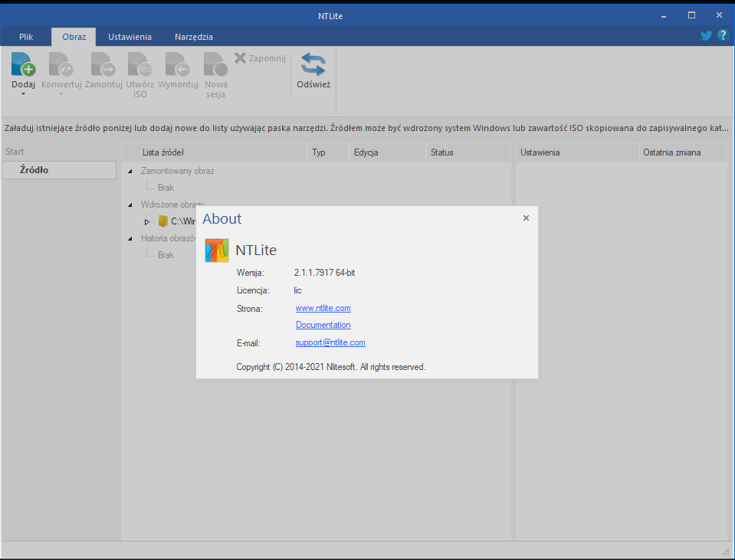Click the support@ntlite.com email link
This screenshot has width=735, height=560.
(330, 342)
